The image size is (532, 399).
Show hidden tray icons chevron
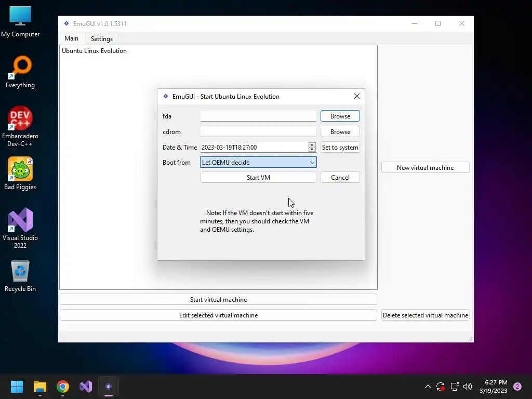click(x=428, y=387)
